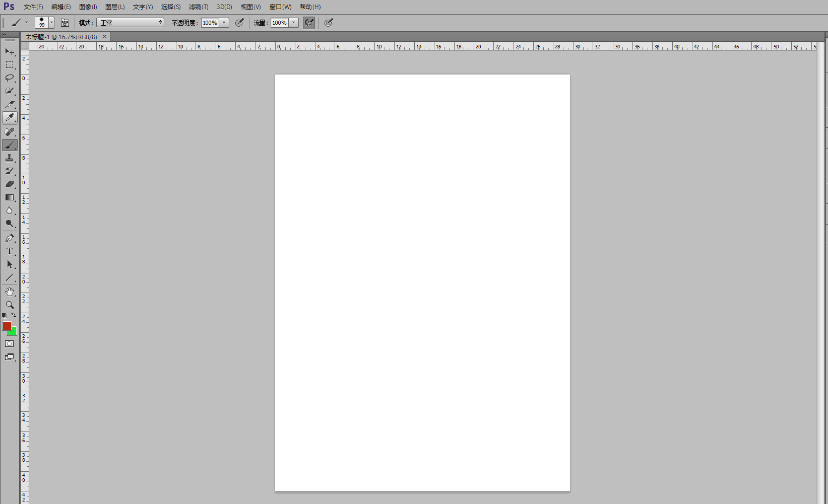The image size is (828, 504).
Task: Toggle pressure for brush size
Action: click(329, 23)
